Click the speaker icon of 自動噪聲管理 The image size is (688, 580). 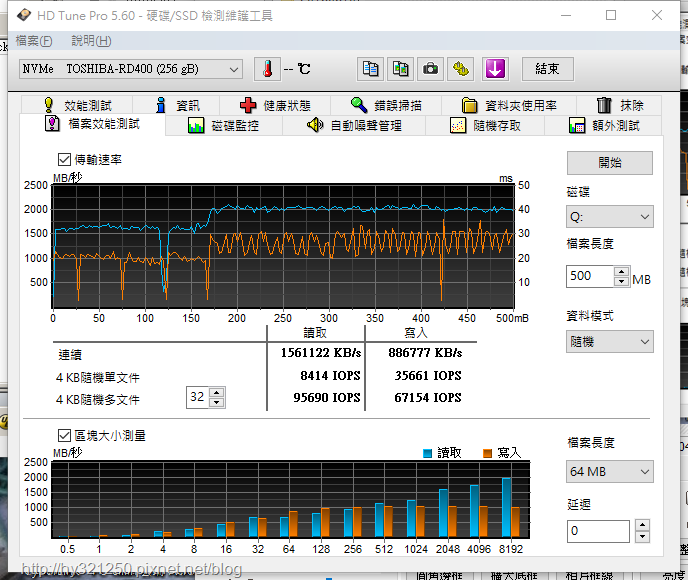[x=315, y=125]
